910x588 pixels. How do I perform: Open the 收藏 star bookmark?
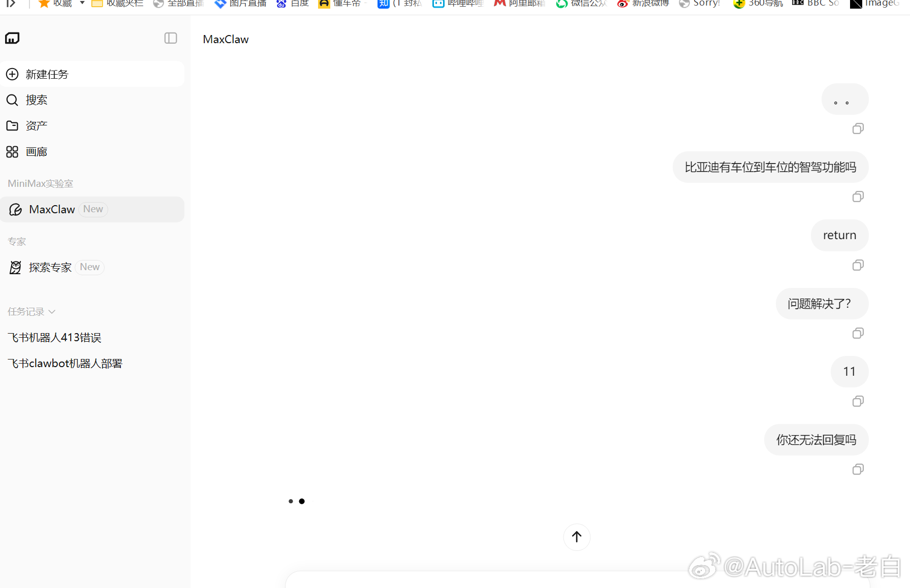55,4
